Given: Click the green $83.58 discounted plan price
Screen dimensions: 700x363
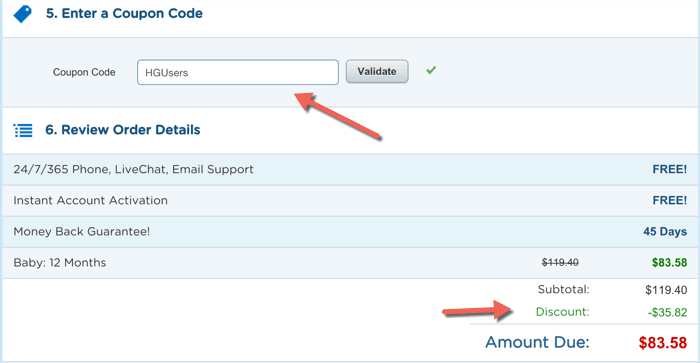Looking at the screenshot, I should tap(669, 263).
